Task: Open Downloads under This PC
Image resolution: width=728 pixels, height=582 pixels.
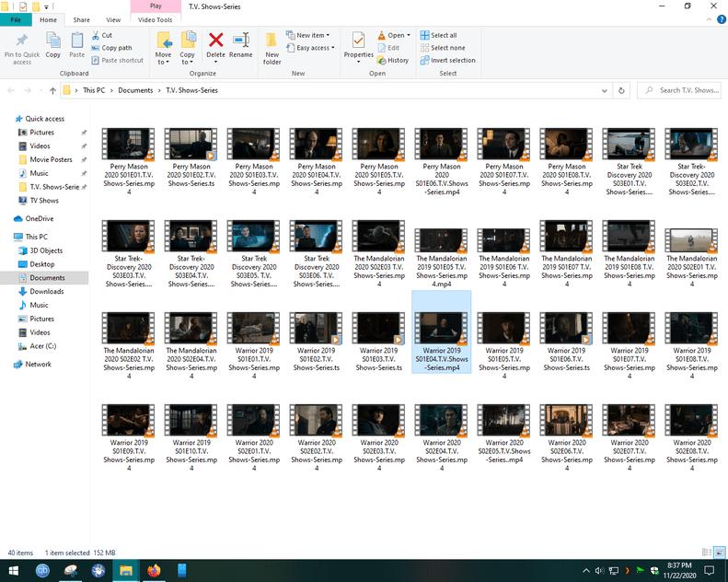Action: pos(46,292)
